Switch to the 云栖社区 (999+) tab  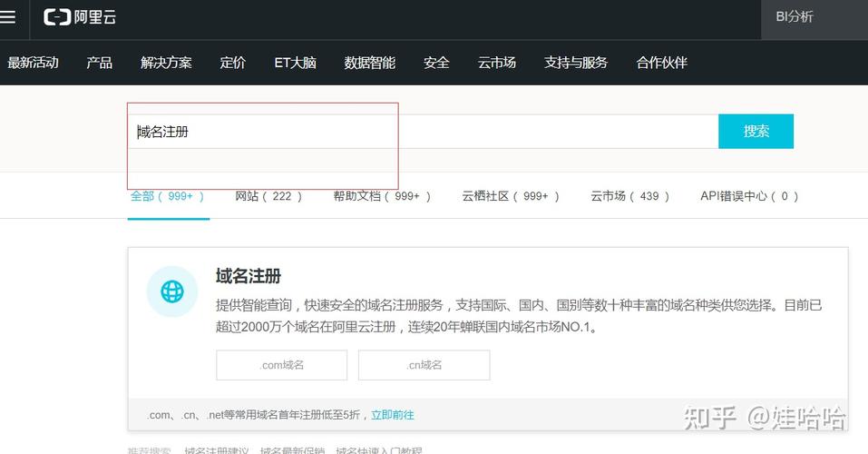(511, 196)
